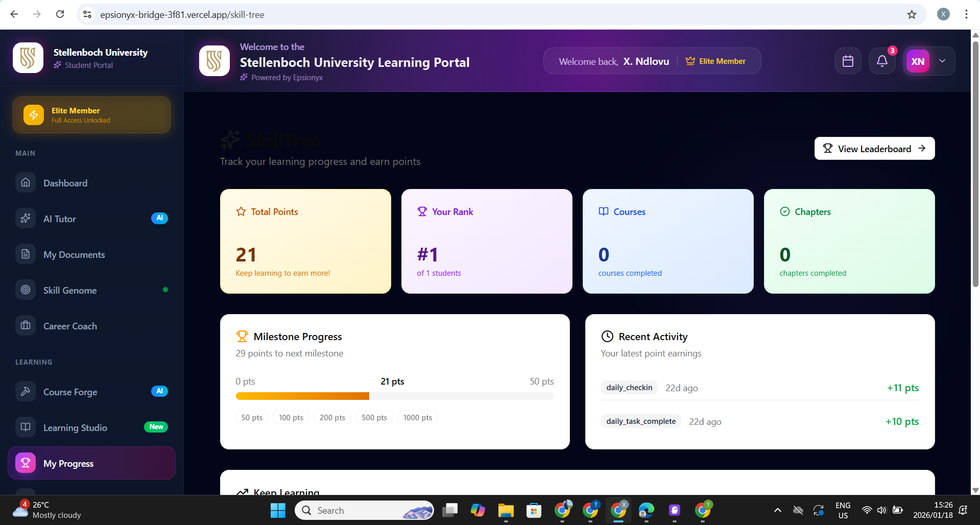
Task: Open the Chrome three-dot menu
Action: point(966,14)
